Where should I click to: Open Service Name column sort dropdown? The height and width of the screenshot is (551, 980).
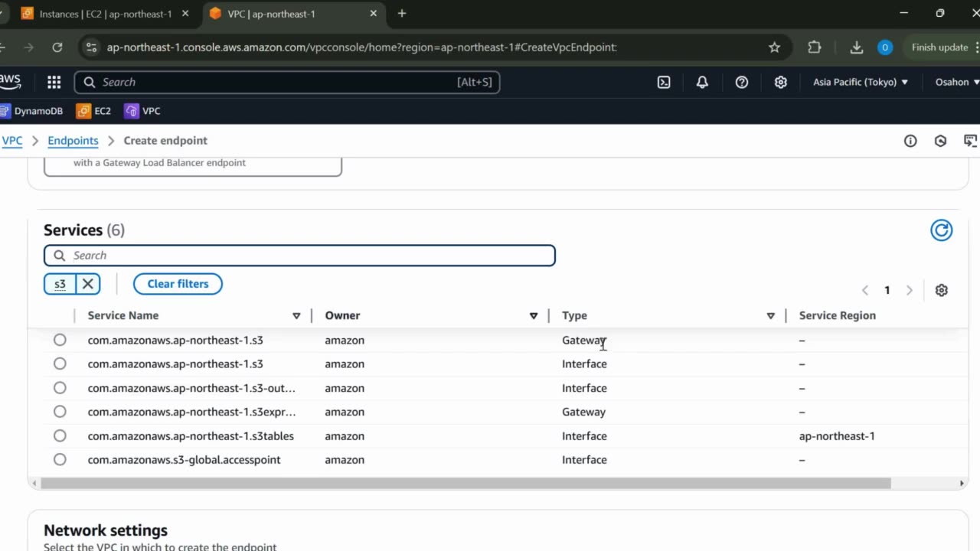[296, 315]
